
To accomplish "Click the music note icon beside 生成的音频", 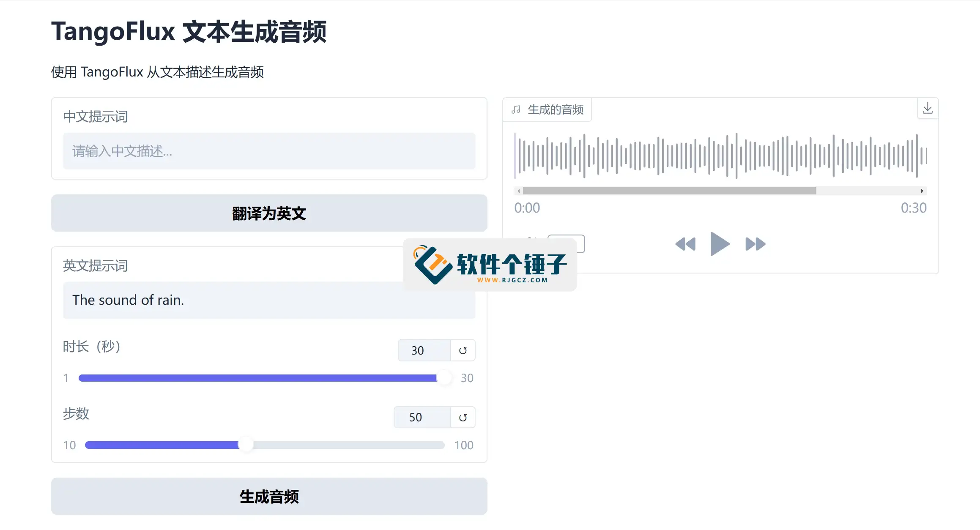I will pos(516,110).
